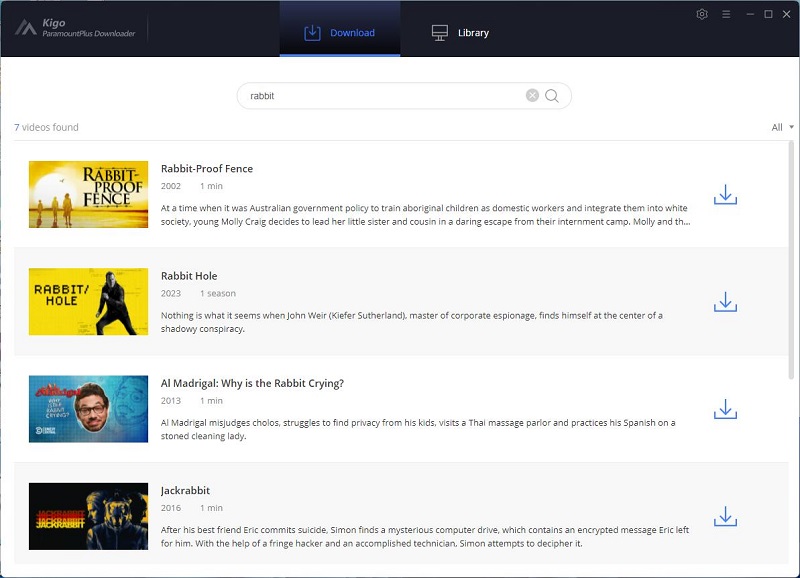Maximize the Kigo window

(x=768, y=14)
